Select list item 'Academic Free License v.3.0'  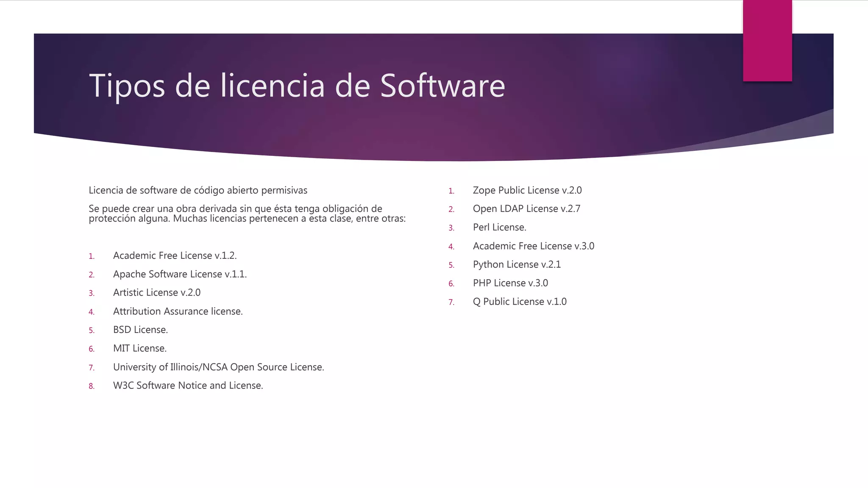534,246
